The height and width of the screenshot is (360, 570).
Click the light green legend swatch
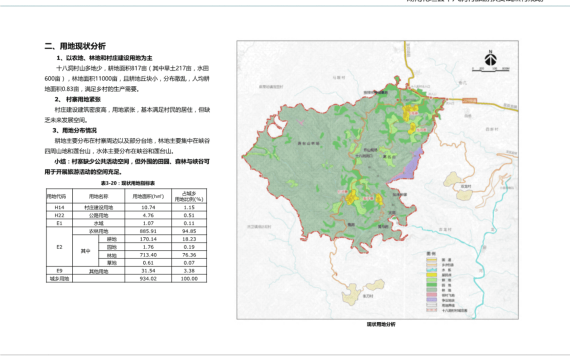[x=431, y=280]
